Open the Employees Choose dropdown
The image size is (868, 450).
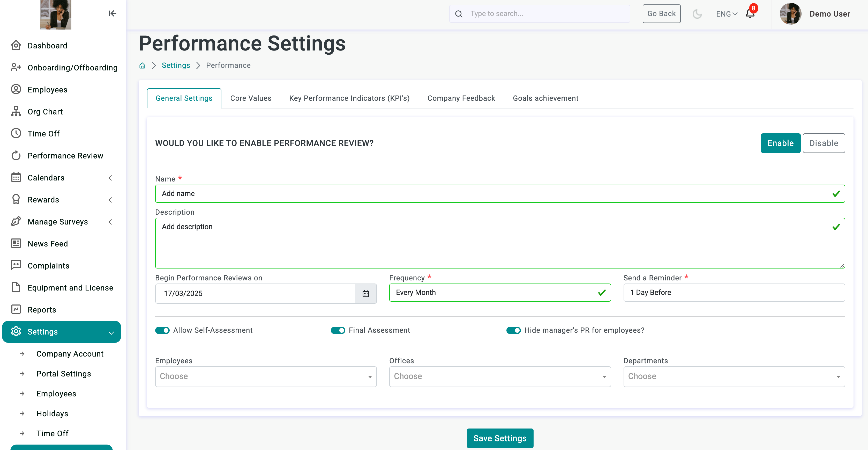[266, 376]
